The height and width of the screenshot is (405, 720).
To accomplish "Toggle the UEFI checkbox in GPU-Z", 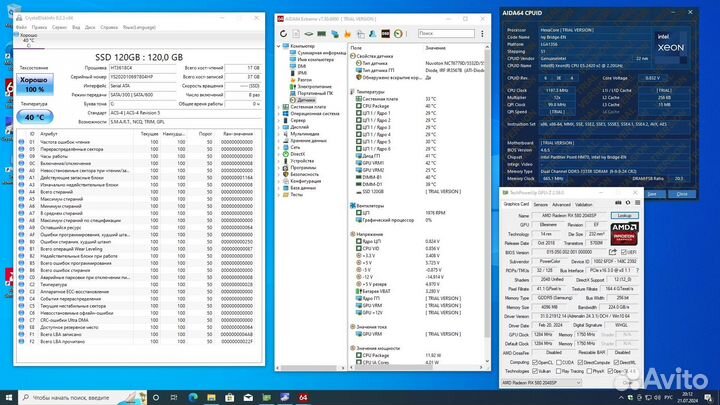I will (x=624, y=252).
